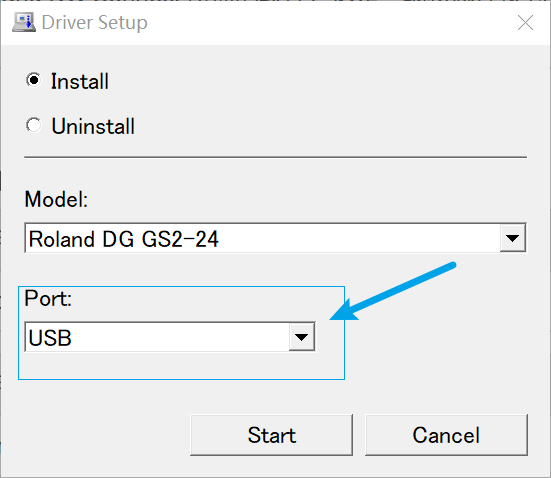The image size is (551, 478).
Task: Select the Uninstall radio button
Action: pyautogui.click(x=34, y=125)
